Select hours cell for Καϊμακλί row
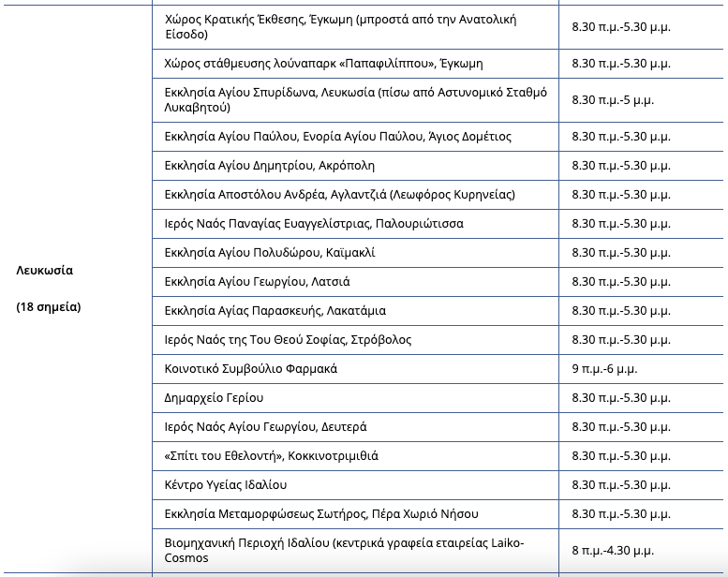 point(641,253)
